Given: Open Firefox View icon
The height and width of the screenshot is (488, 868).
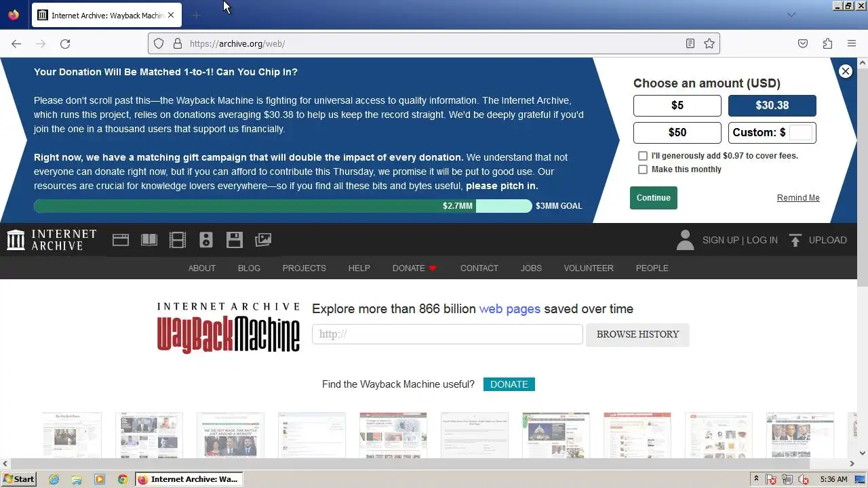Looking at the screenshot, I should pos(14,15).
